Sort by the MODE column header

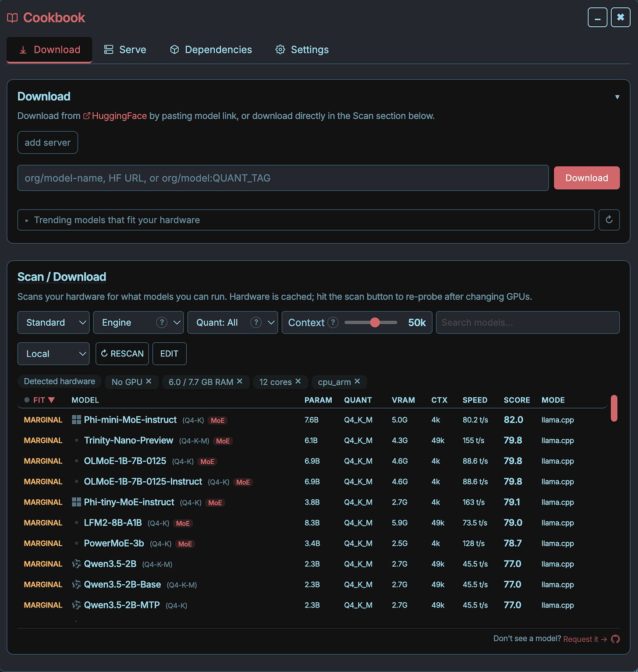tap(553, 400)
